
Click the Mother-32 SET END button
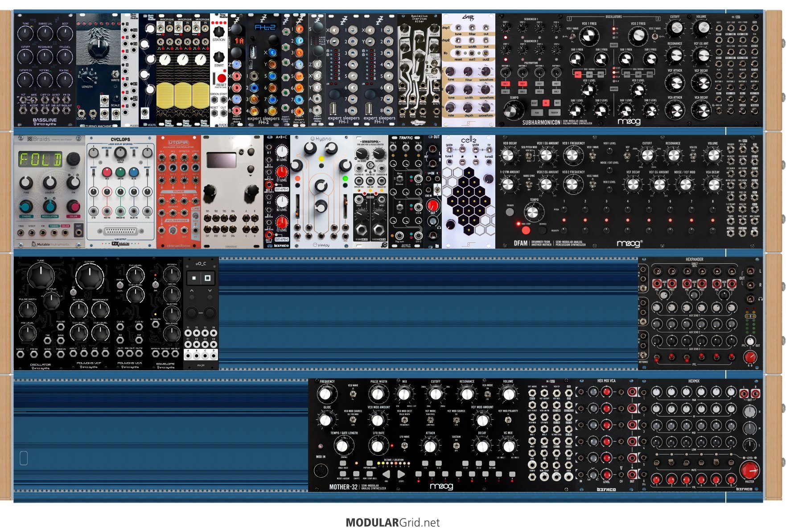point(492,463)
